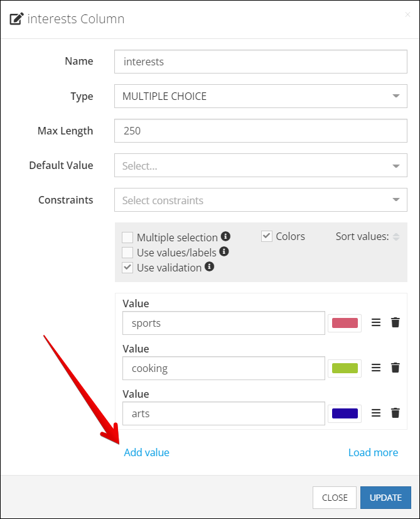Disable the Use validation checkbox

click(x=127, y=268)
